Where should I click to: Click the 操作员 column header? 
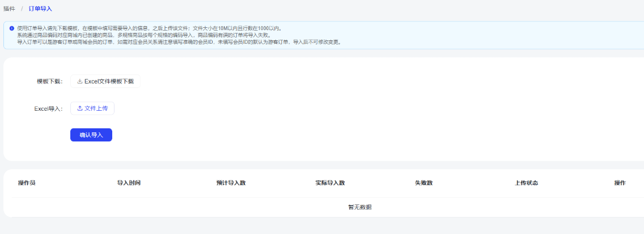click(27, 183)
